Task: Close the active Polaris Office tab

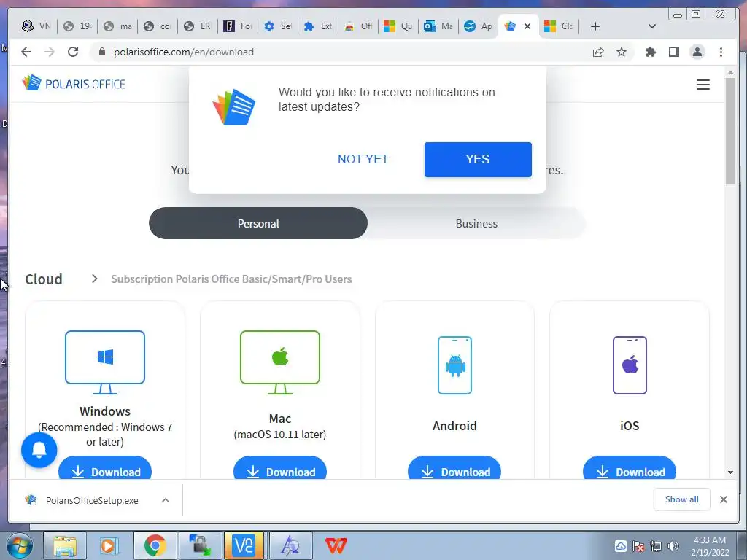Action: [527, 26]
